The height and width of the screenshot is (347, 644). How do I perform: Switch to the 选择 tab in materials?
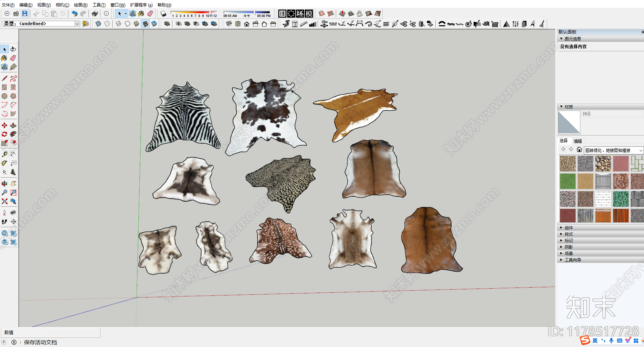click(563, 141)
